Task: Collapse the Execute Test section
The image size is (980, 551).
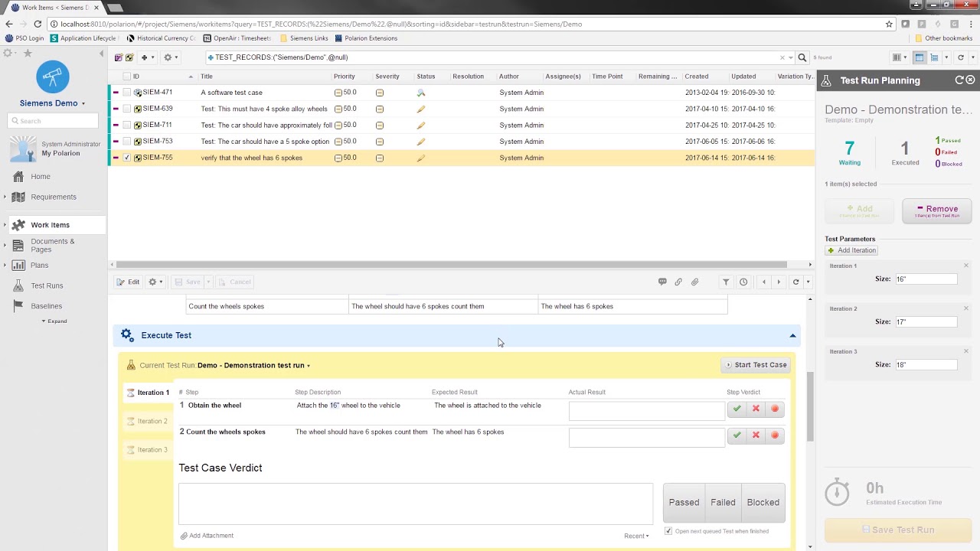Action: [x=792, y=335]
